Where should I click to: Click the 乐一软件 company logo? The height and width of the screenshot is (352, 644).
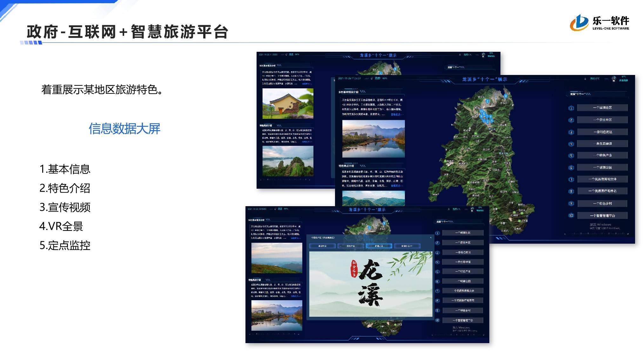point(600,23)
